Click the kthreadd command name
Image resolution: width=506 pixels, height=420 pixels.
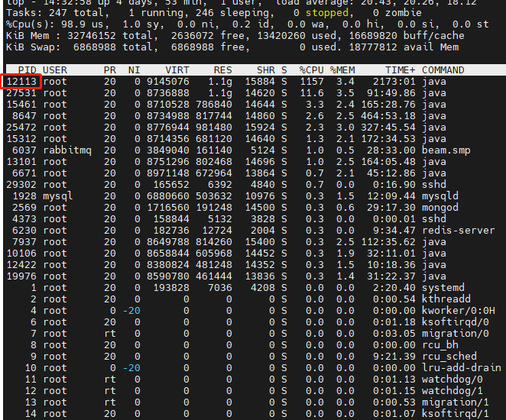pos(446,299)
